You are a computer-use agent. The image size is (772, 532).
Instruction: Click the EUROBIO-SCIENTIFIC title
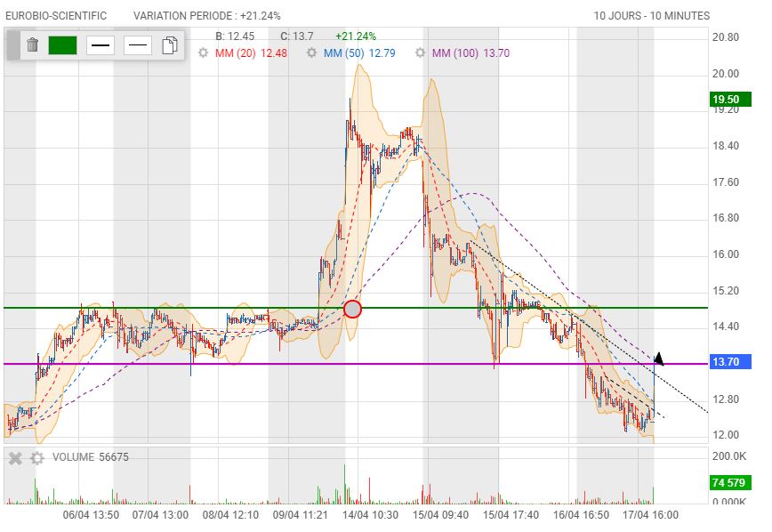click(x=56, y=16)
